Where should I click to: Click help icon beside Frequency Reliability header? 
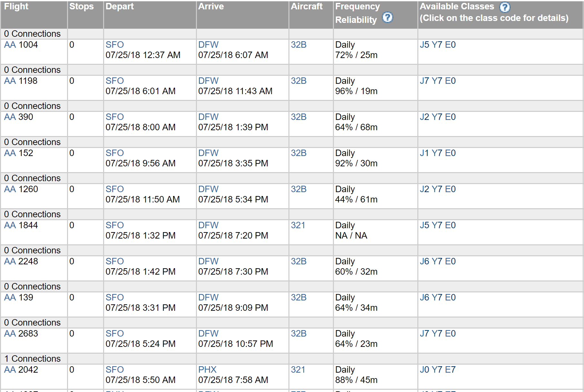point(387,17)
